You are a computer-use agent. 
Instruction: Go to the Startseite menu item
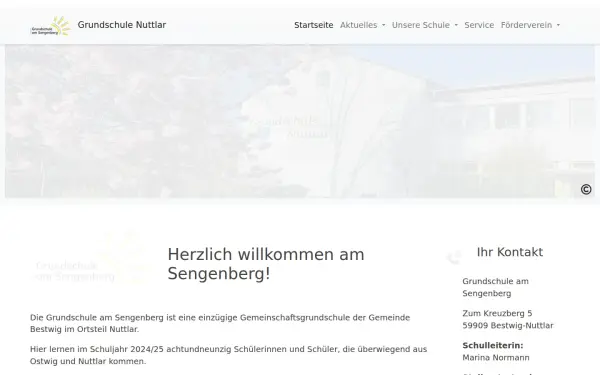(313, 25)
